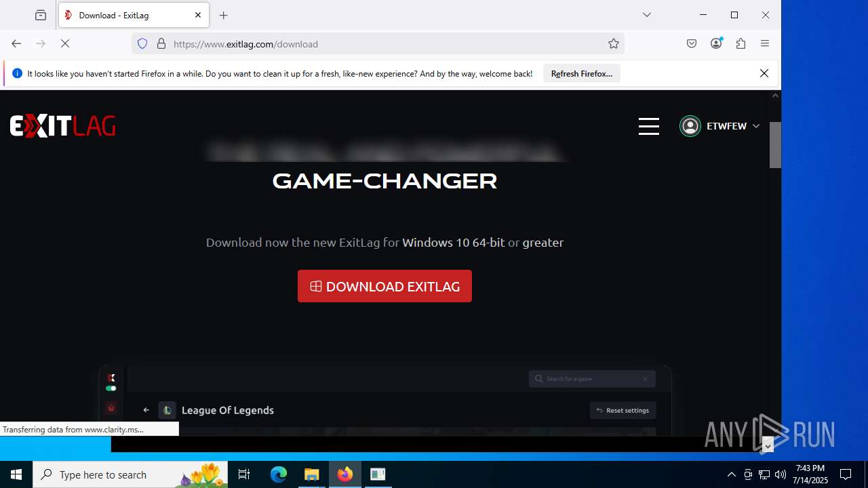
Task: Click the page scrollbar thumb
Action: pyautogui.click(x=775, y=144)
